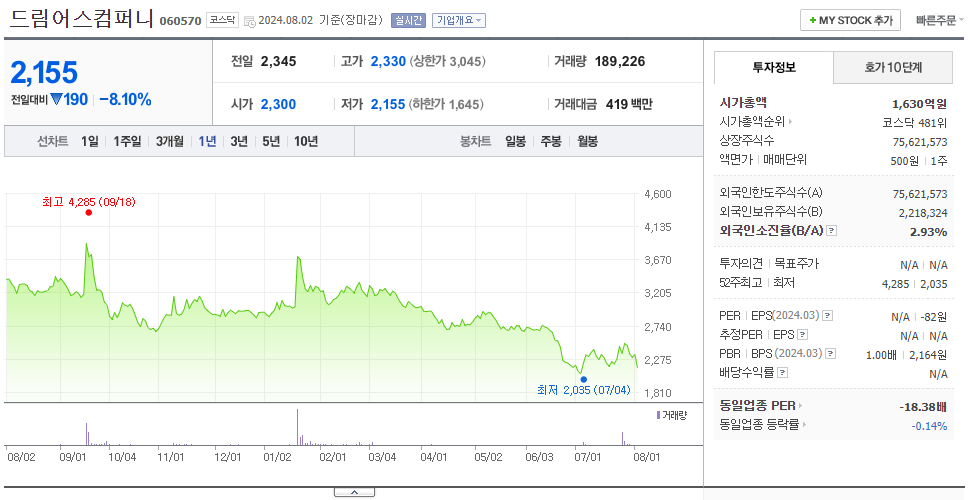The width and height of the screenshot is (968, 500).
Task: Click the 고가 value 2,330
Action: 388,61
